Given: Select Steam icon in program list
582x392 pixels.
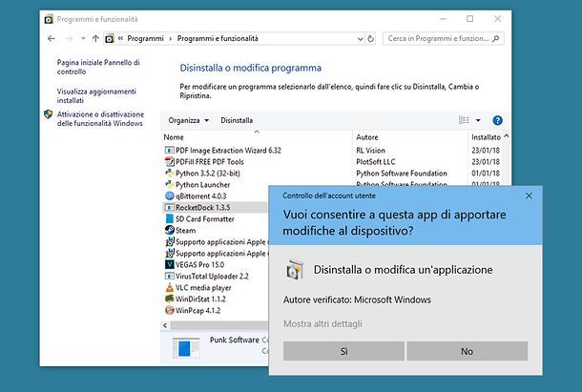Looking at the screenshot, I should tap(169, 230).
